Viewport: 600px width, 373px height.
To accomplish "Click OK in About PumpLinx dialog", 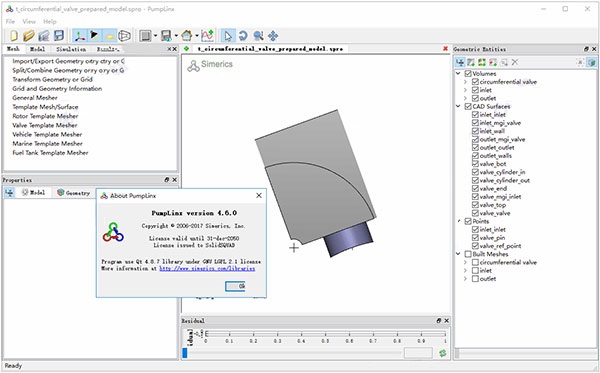I will coord(235,286).
